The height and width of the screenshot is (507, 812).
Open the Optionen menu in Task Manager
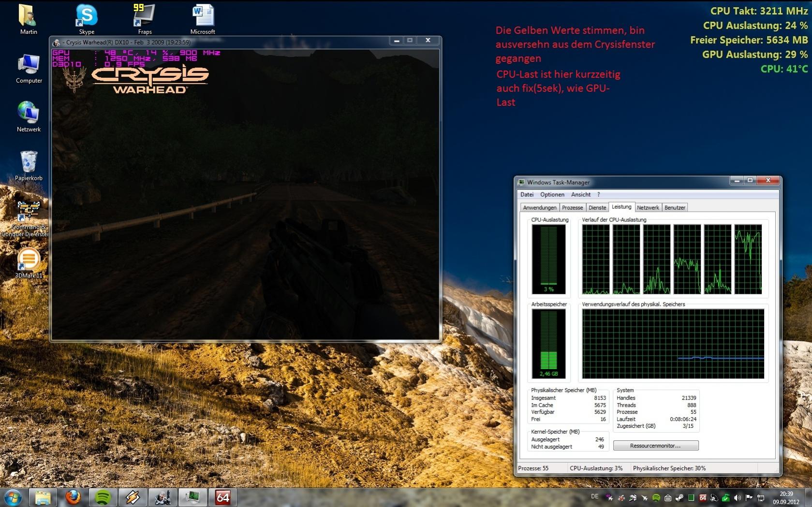pos(552,195)
